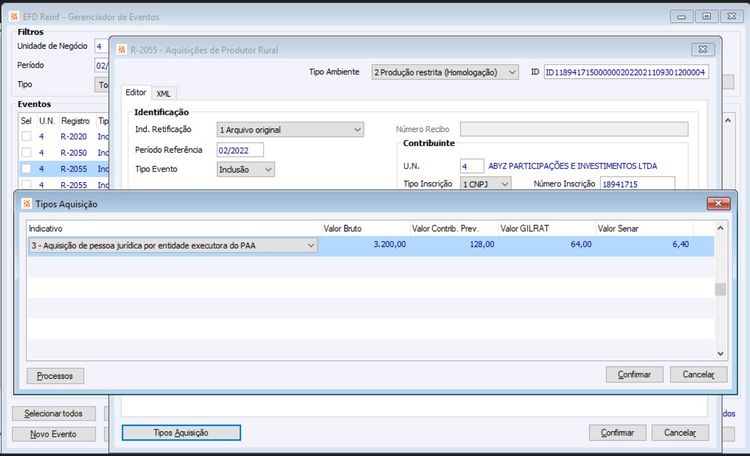Screen dimensions: 750x456
Task: Click Selecionar todos button
Action: click(54, 413)
